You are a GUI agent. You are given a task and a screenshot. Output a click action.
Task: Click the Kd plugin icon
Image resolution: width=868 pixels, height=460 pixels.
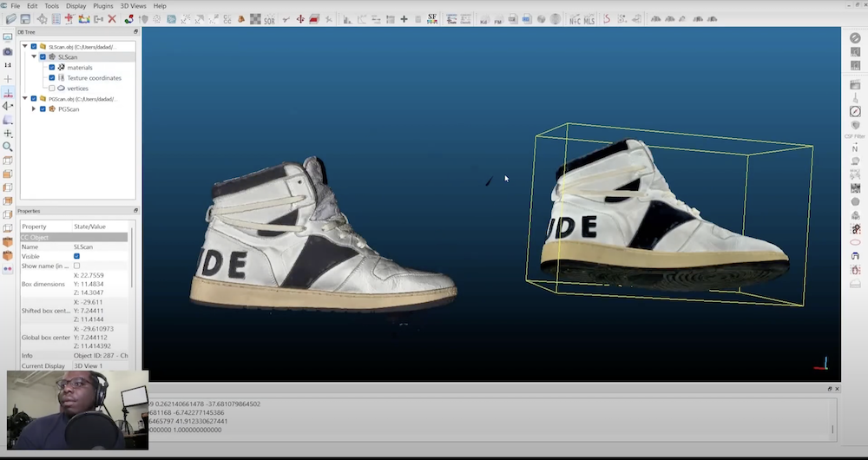pyautogui.click(x=483, y=19)
